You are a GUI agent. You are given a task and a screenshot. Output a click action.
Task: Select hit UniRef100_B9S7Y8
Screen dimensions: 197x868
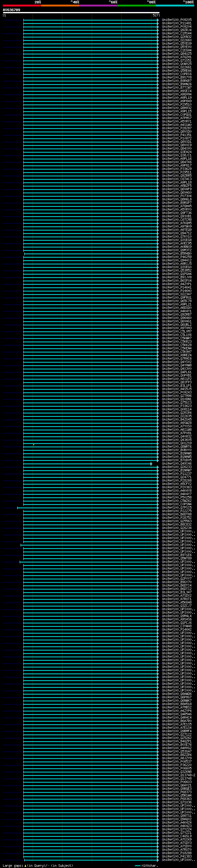tap(176, 78)
